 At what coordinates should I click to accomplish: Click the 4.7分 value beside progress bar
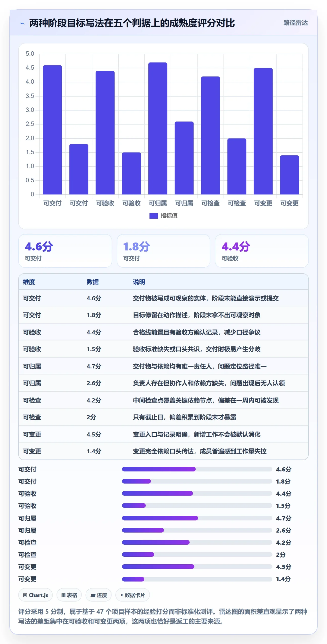pos(284,518)
